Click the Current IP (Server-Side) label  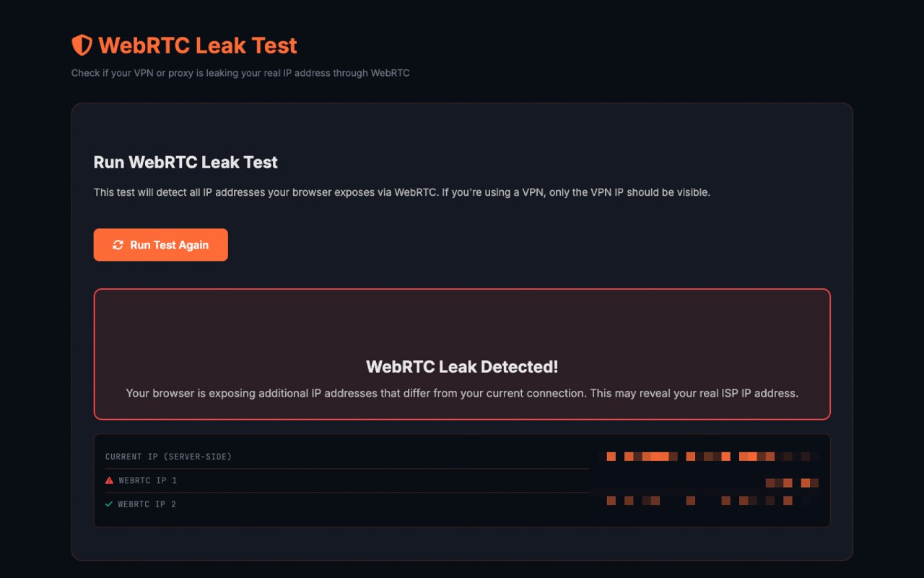click(x=168, y=457)
